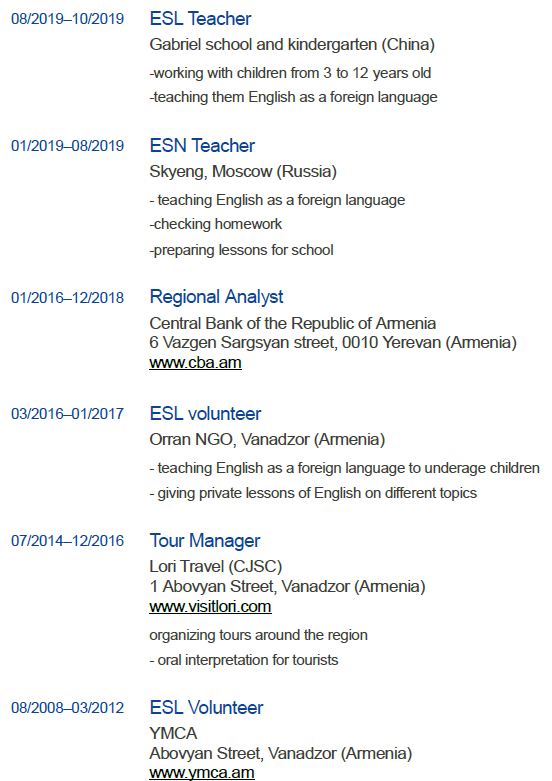Click the Lori Travel (CJSC) employer line
Viewport: 552px width, 781px height.
(x=216, y=567)
